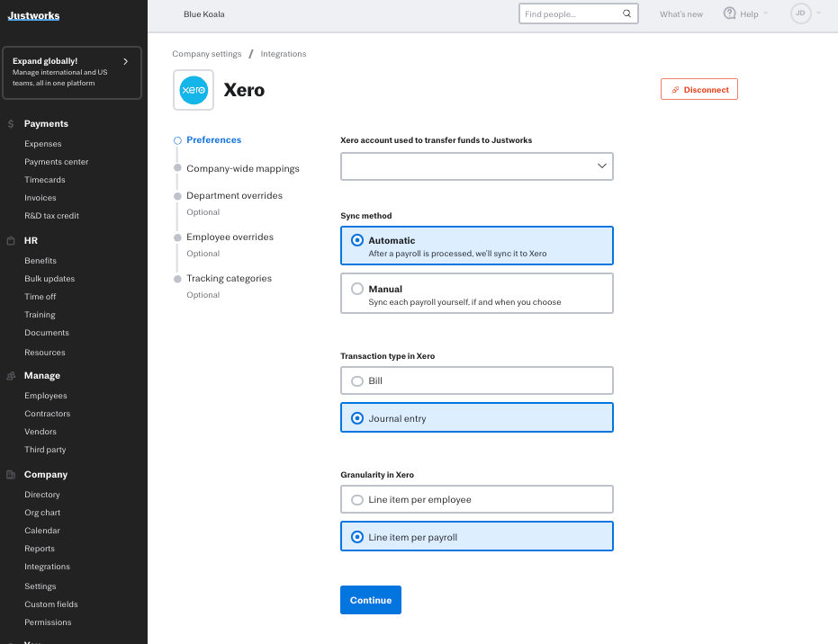Click the Find people search field
This screenshot has width=838, height=644.
(x=570, y=14)
